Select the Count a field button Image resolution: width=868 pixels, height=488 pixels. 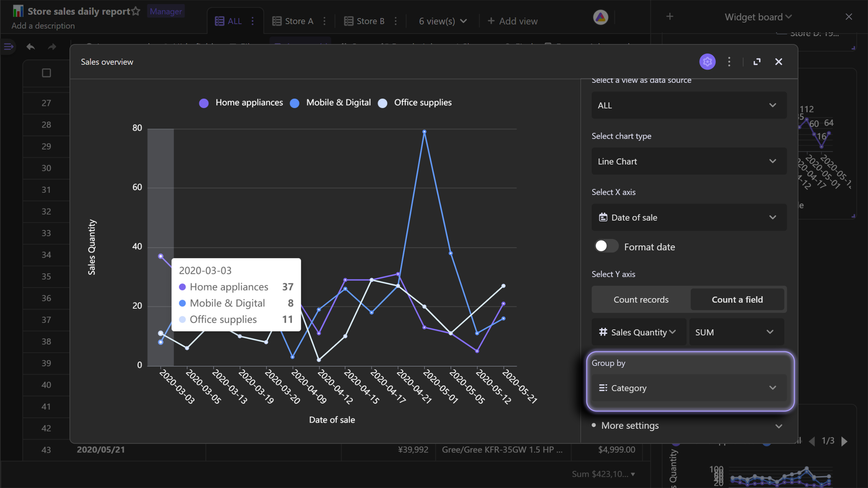tap(737, 299)
